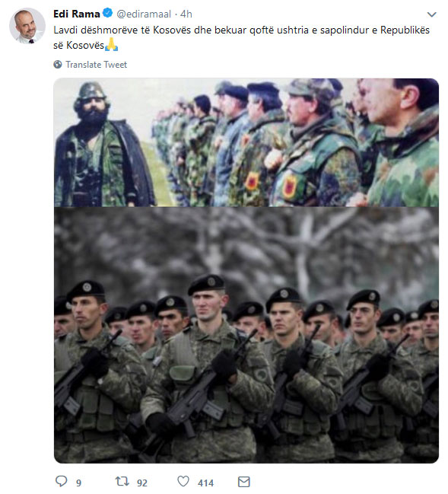Click the retweet count 92

tap(142, 483)
